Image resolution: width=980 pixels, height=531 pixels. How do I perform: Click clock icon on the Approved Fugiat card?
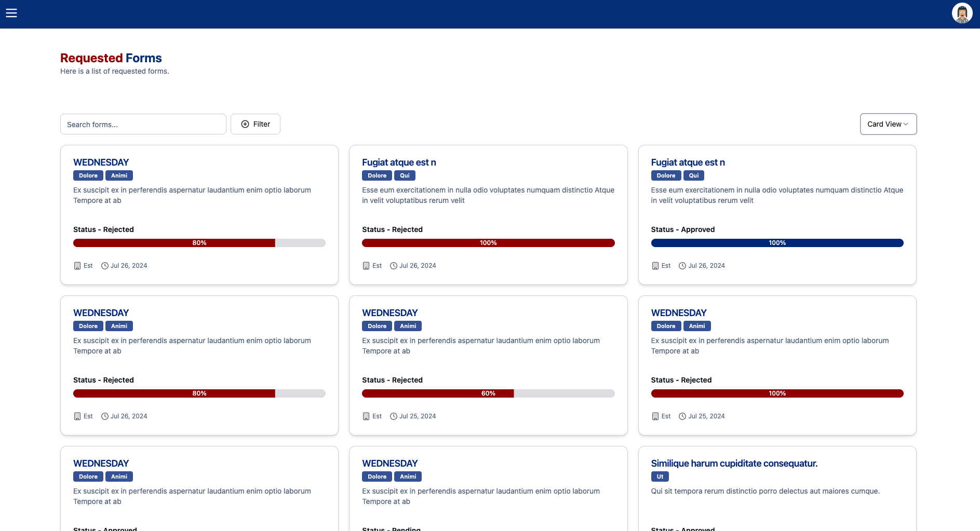682,266
